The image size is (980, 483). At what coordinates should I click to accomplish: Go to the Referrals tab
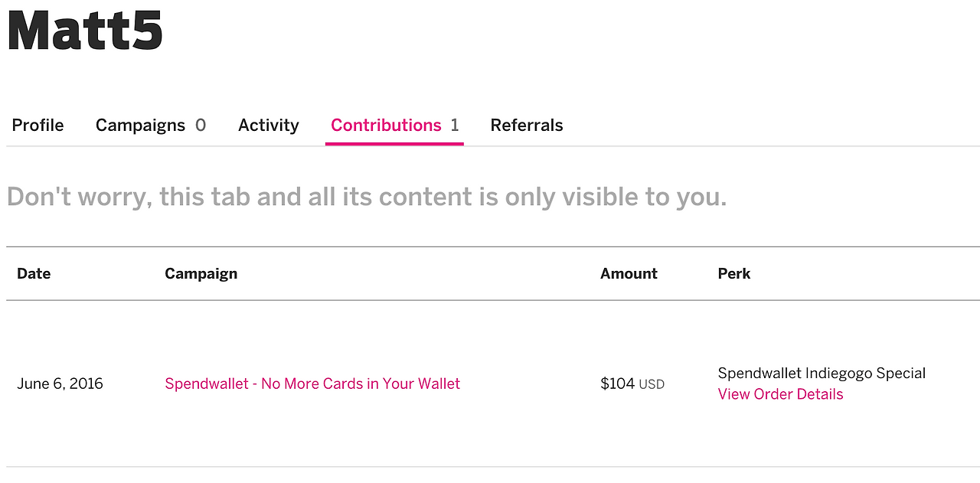pyautogui.click(x=527, y=126)
